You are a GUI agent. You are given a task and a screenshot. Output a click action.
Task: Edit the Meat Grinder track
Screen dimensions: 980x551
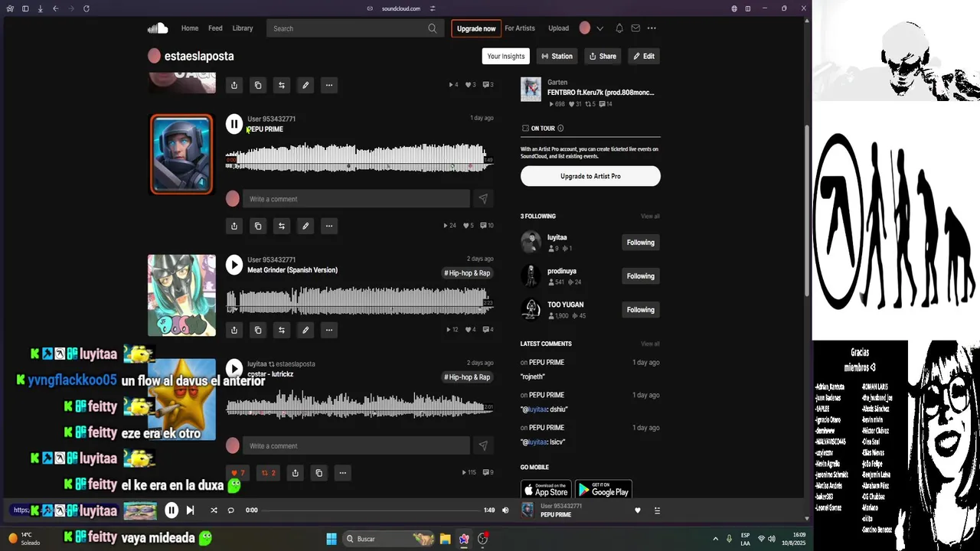pos(305,330)
